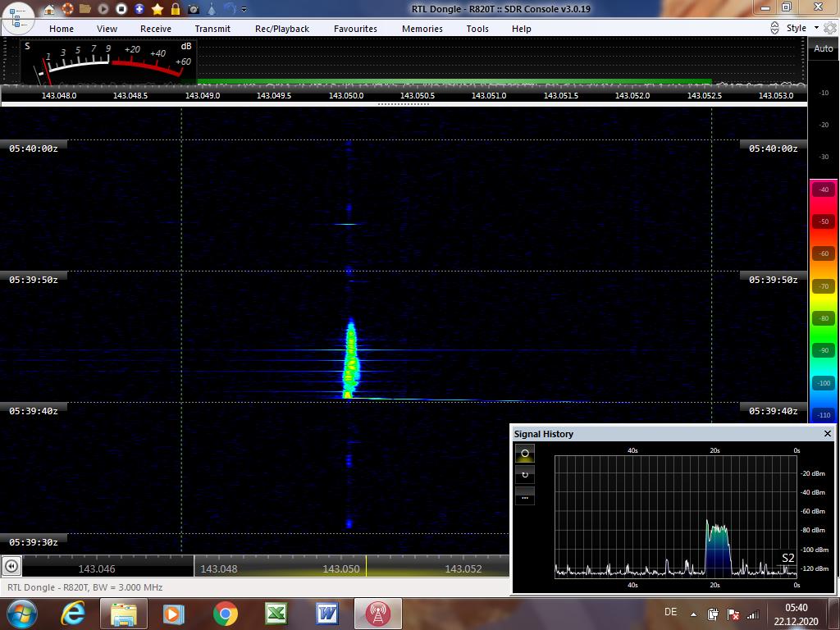The width and height of the screenshot is (840, 630).
Task: Click the folder icon in quick access toolbar
Action: point(85,9)
